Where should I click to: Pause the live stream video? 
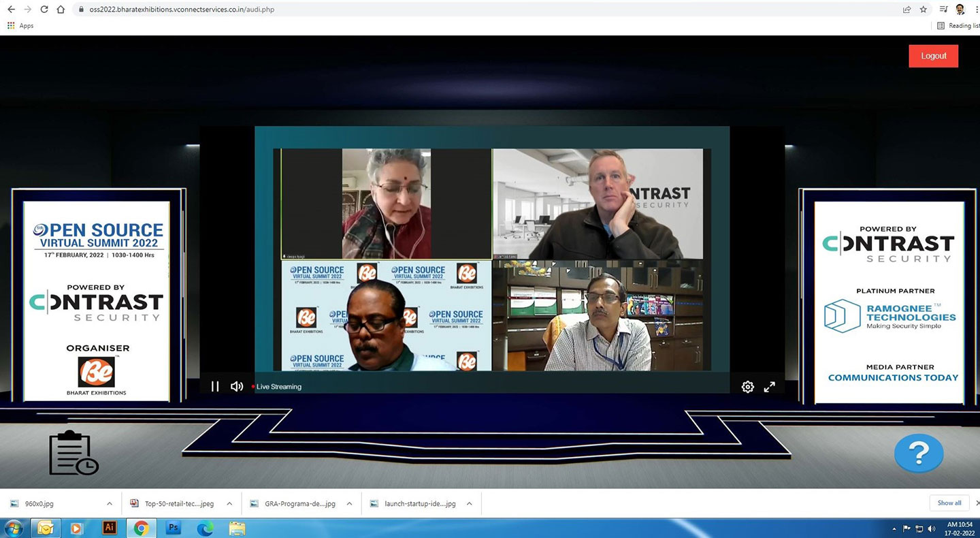coord(215,386)
